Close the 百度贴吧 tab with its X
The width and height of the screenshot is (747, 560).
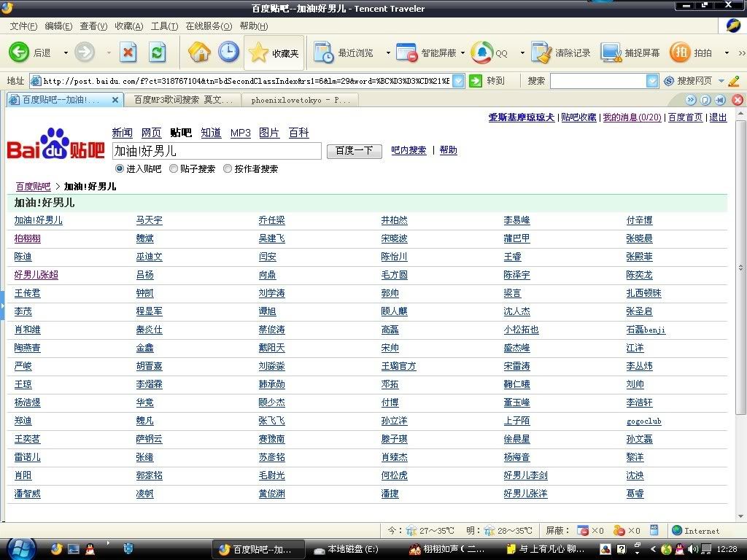pyautogui.click(x=115, y=100)
